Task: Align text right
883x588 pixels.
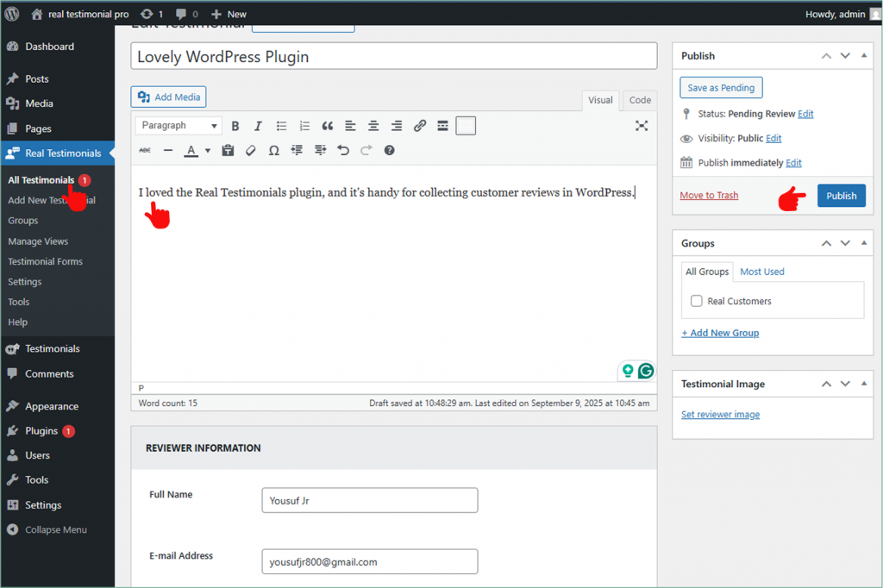Action: tap(397, 126)
